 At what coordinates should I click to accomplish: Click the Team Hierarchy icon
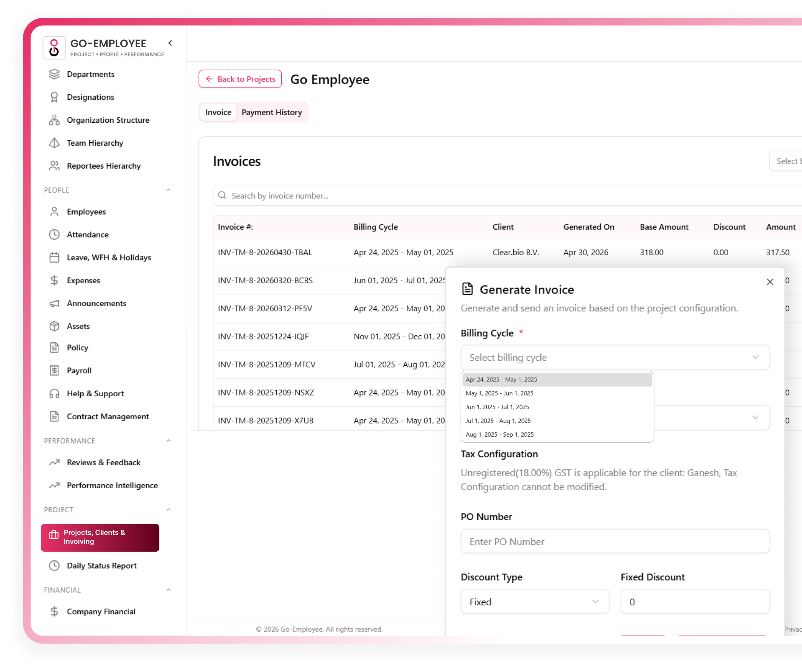coord(54,143)
